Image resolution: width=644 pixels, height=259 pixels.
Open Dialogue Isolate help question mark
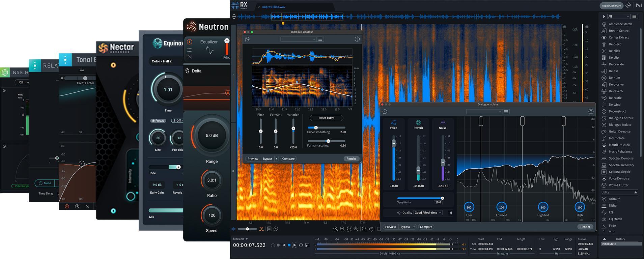coord(591,112)
